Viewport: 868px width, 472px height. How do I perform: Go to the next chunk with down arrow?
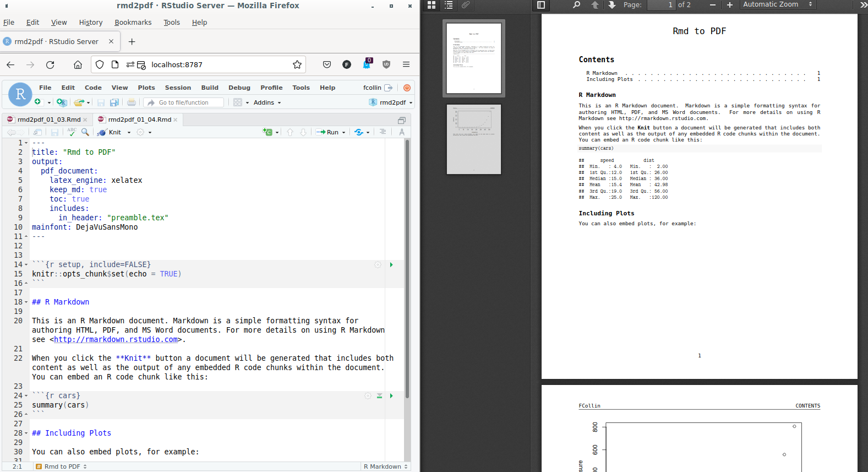(x=303, y=132)
